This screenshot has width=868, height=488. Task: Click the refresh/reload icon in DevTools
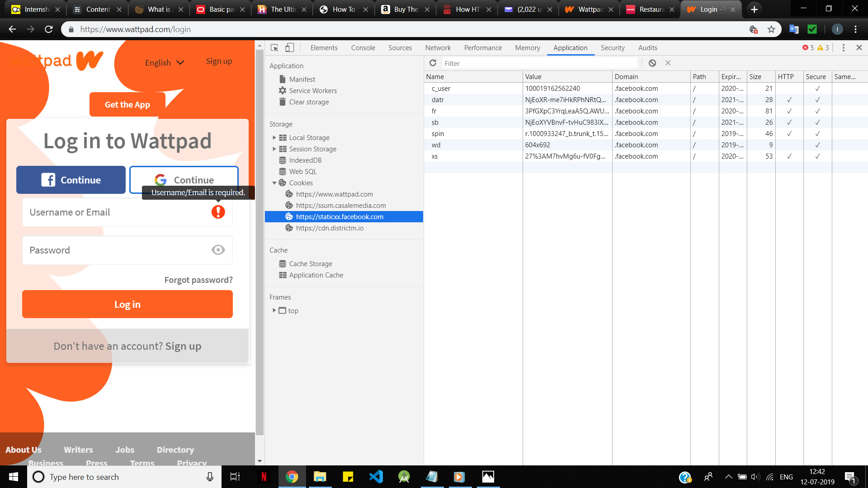click(x=433, y=62)
